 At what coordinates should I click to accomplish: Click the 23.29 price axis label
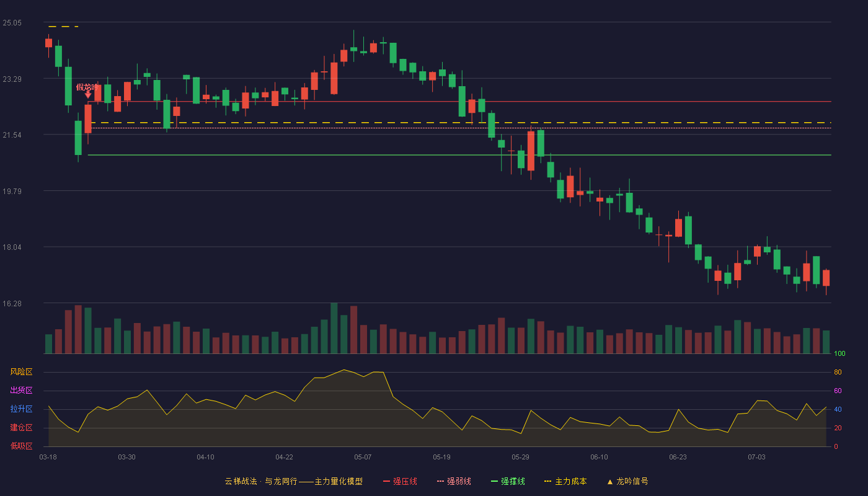click(x=12, y=79)
